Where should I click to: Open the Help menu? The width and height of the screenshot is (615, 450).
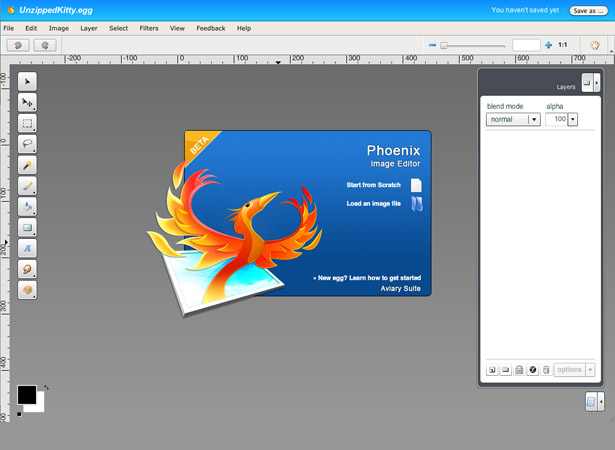point(244,28)
